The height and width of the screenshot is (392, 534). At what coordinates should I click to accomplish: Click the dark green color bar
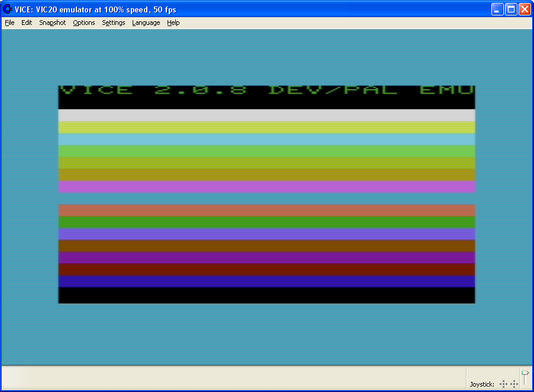coord(266,222)
